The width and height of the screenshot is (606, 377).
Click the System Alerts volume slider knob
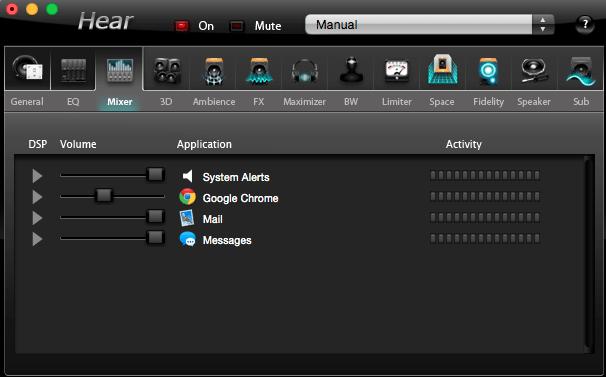coord(155,175)
